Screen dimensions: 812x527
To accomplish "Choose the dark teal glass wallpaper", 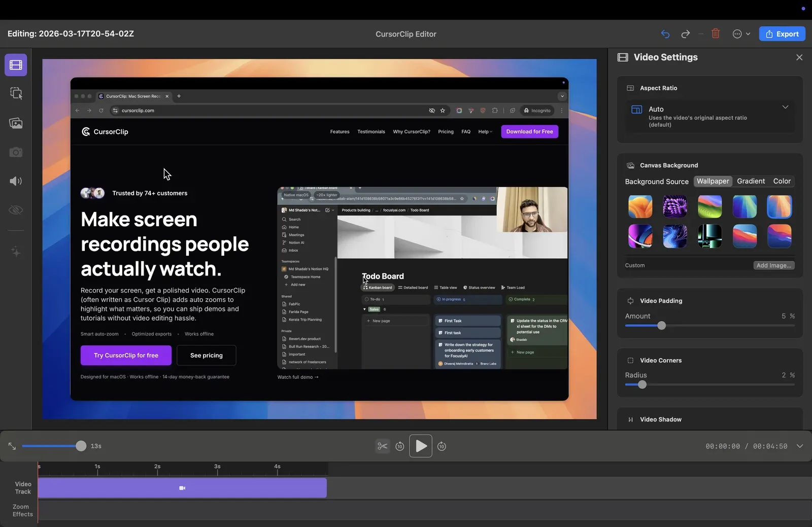I will click(709, 236).
